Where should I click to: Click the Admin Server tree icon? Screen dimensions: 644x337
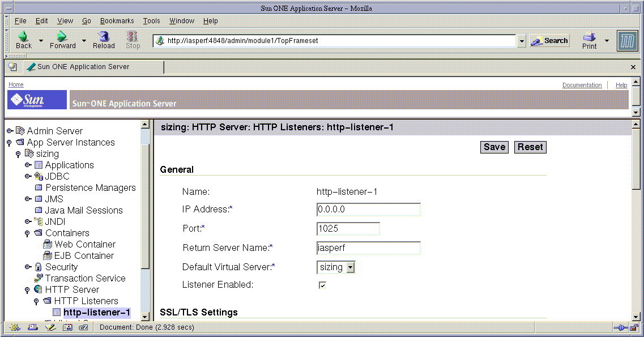click(20, 131)
